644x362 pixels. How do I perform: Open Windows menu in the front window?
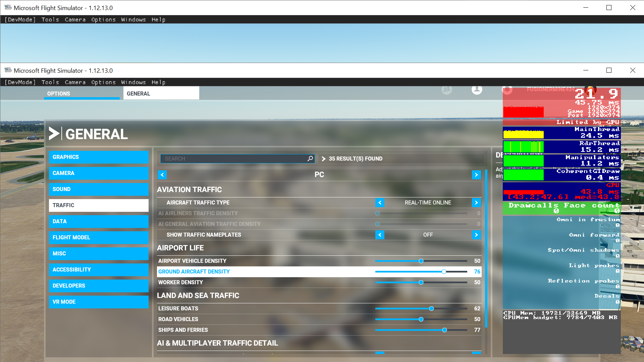pyautogui.click(x=133, y=82)
